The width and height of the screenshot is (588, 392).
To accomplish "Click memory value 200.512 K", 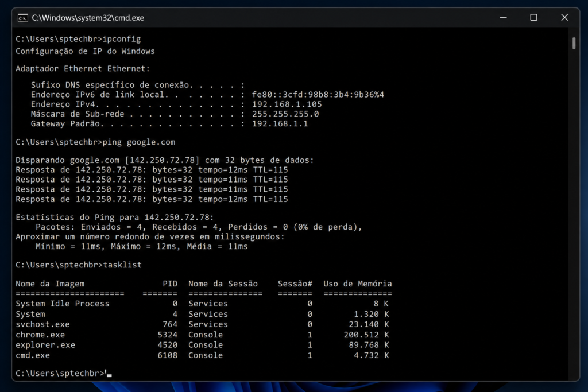I will click(366, 335).
